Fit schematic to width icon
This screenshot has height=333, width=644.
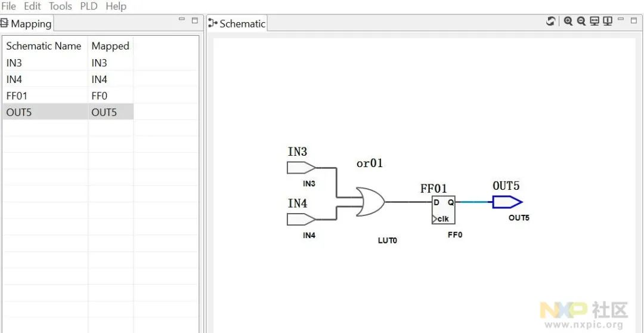595,21
